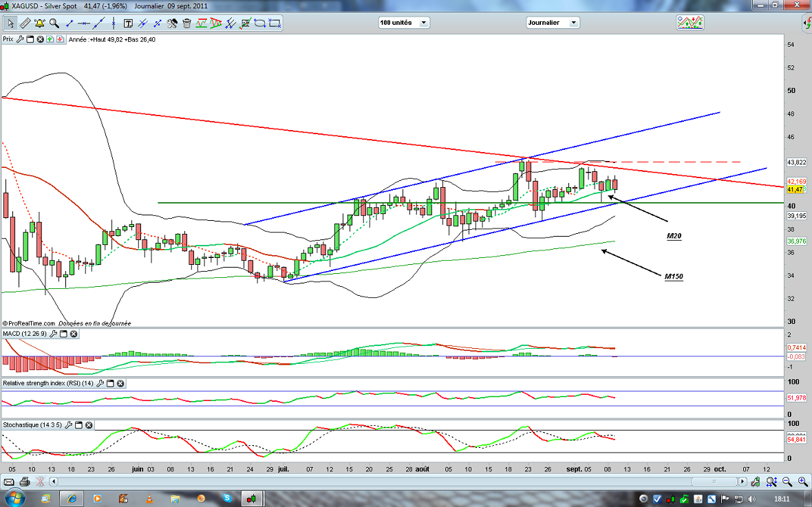Move Prix panel up with green arrow
The width and height of the screenshot is (812, 507).
click(x=50, y=40)
